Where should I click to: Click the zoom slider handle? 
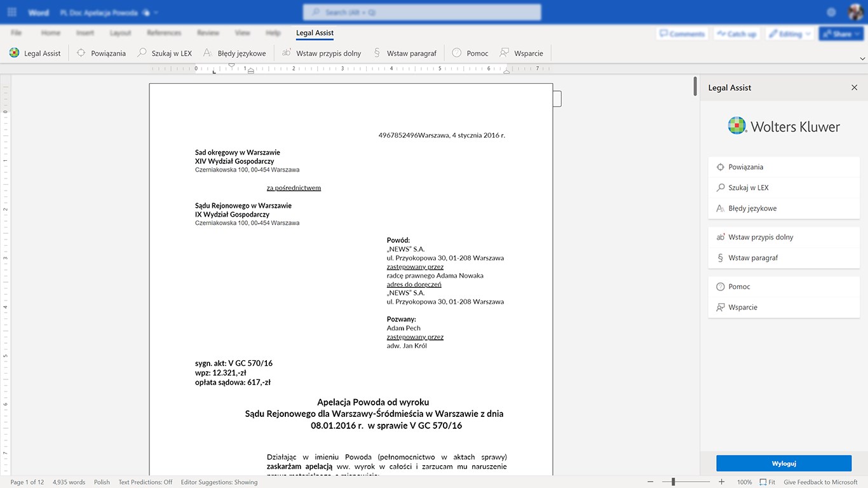(673, 482)
